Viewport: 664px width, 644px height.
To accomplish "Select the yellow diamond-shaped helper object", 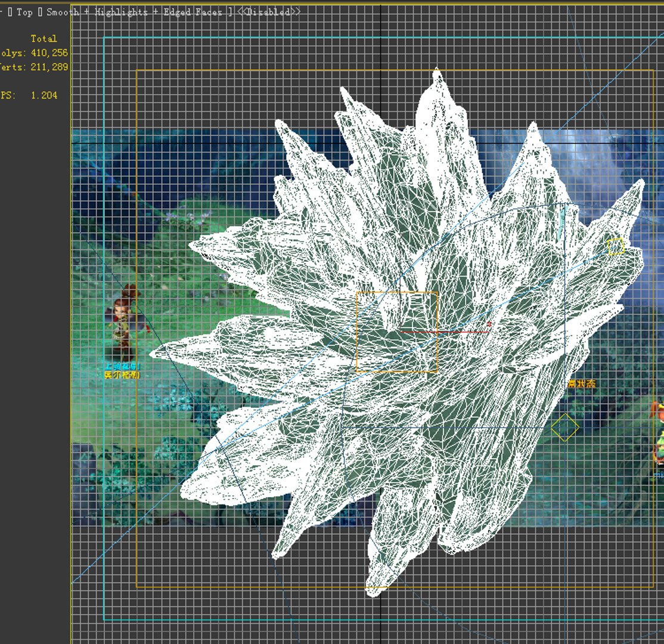I will coord(565,428).
